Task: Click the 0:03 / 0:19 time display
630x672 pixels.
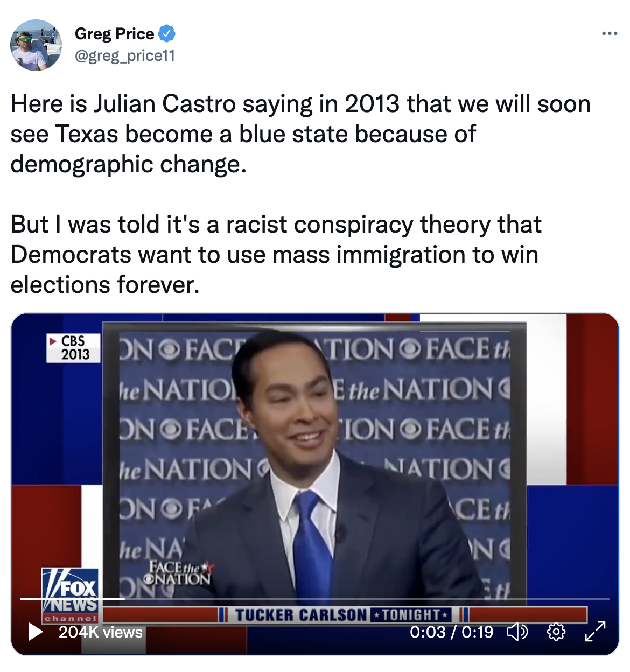Action: tap(451, 632)
